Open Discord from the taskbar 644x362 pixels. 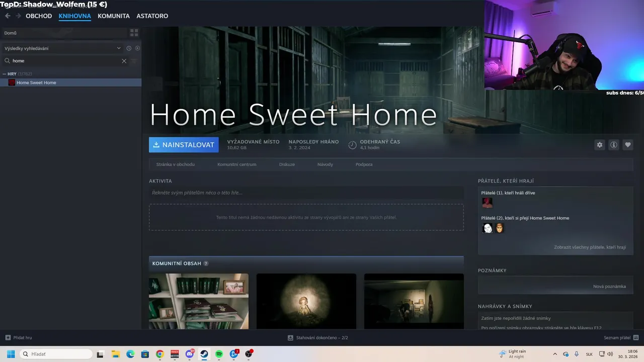pyautogui.click(x=190, y=354)
